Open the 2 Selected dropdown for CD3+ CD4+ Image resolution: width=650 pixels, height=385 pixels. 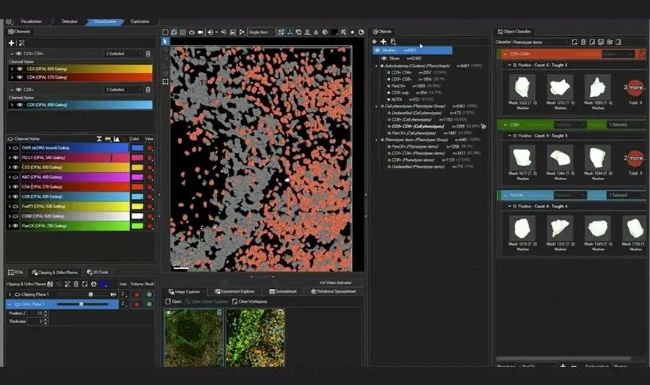[123, 53]
